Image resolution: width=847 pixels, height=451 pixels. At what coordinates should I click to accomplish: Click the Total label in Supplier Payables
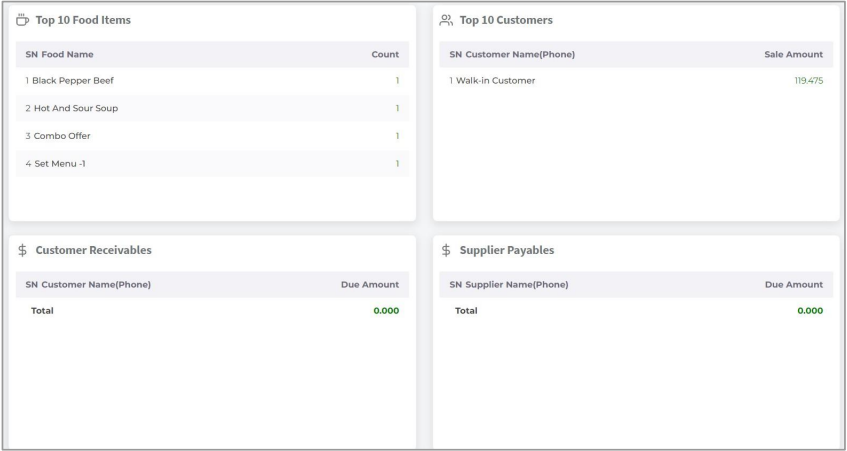click(x=466, y=311)
